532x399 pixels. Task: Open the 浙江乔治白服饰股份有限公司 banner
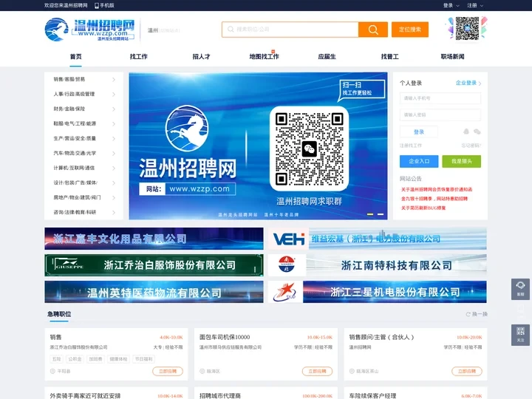click(154, 265)
